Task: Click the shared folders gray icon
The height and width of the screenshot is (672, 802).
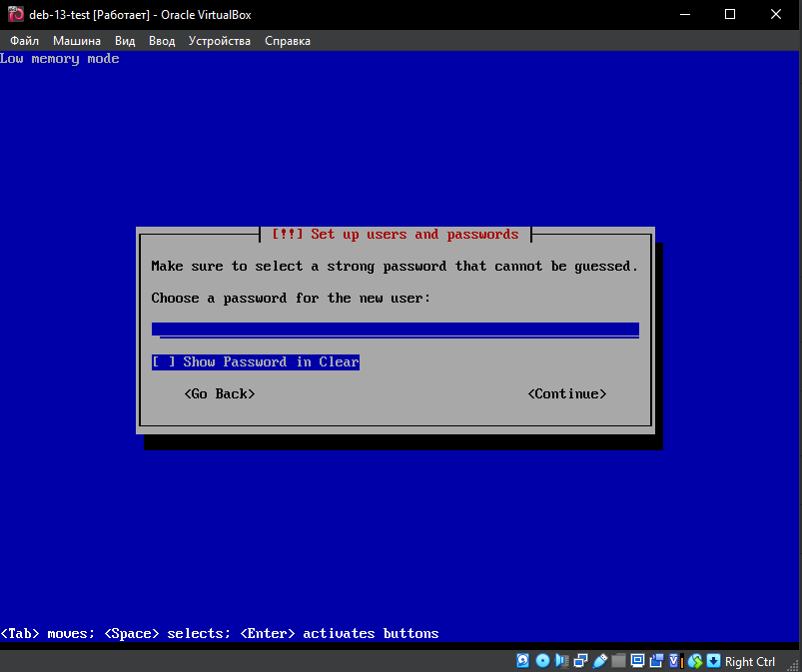Action: point(618,661)
